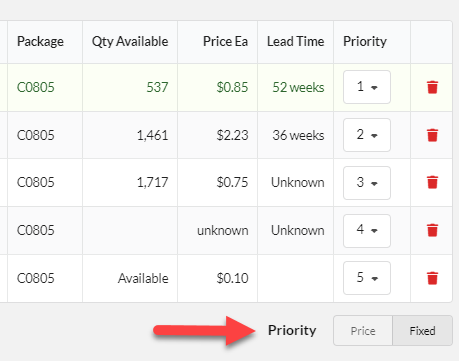459x361 pixels.
Task: Delete the row with 36 weeks lead time
Action: [432, 135]
